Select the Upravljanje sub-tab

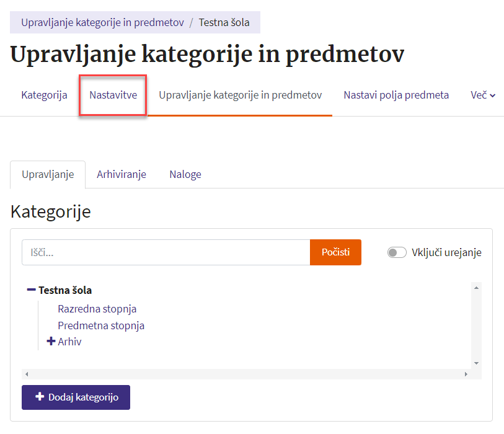(48, 174)
